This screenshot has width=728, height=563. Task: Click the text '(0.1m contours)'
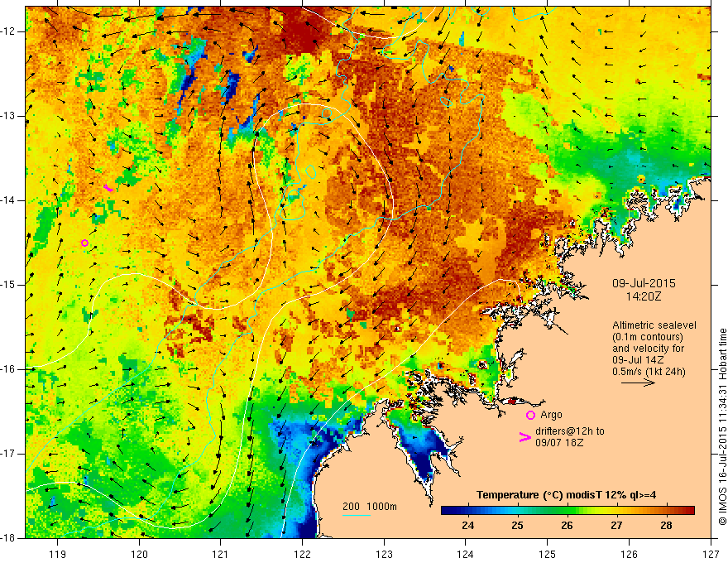click(x=648, y=337)
